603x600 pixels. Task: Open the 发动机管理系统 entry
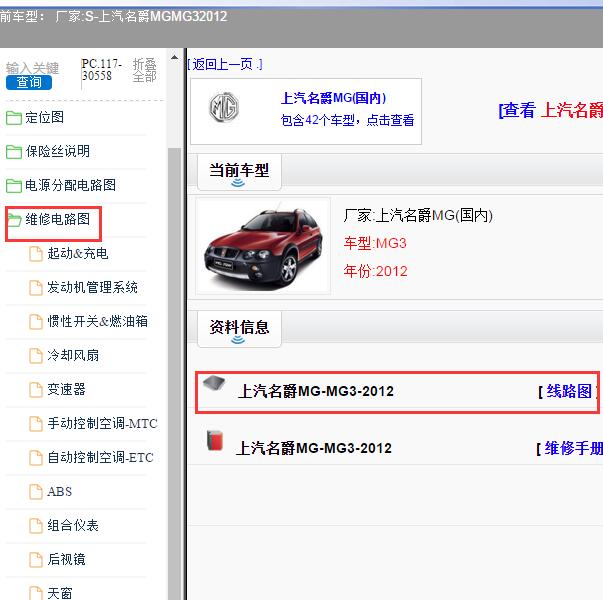pos(92,287)
